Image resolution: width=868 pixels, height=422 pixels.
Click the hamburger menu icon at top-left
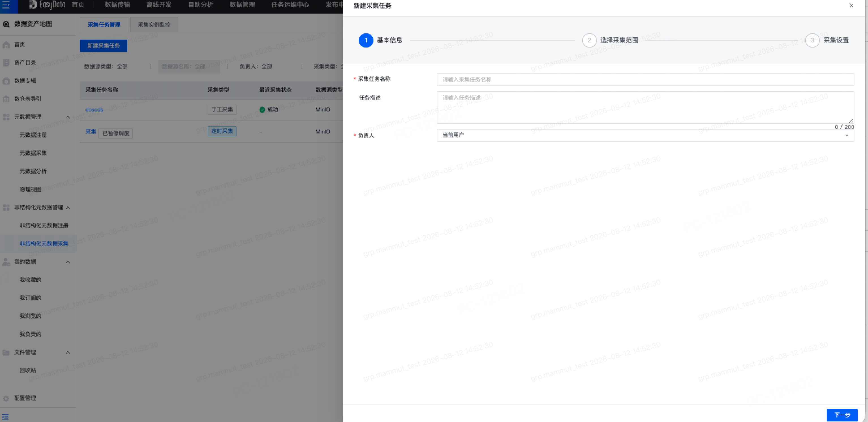(x=6, y=5)
